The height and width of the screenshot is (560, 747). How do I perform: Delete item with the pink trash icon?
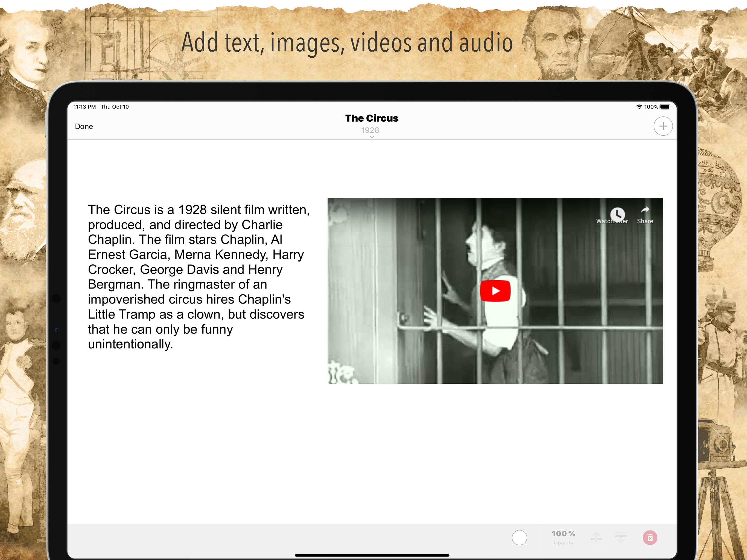[x=650, y=537]
